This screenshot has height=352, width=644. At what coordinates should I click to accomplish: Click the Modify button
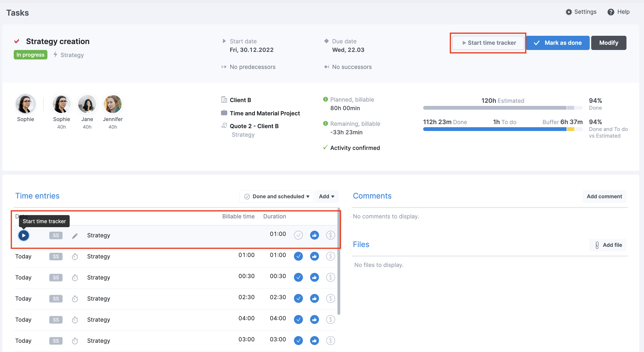coord(608,43)
